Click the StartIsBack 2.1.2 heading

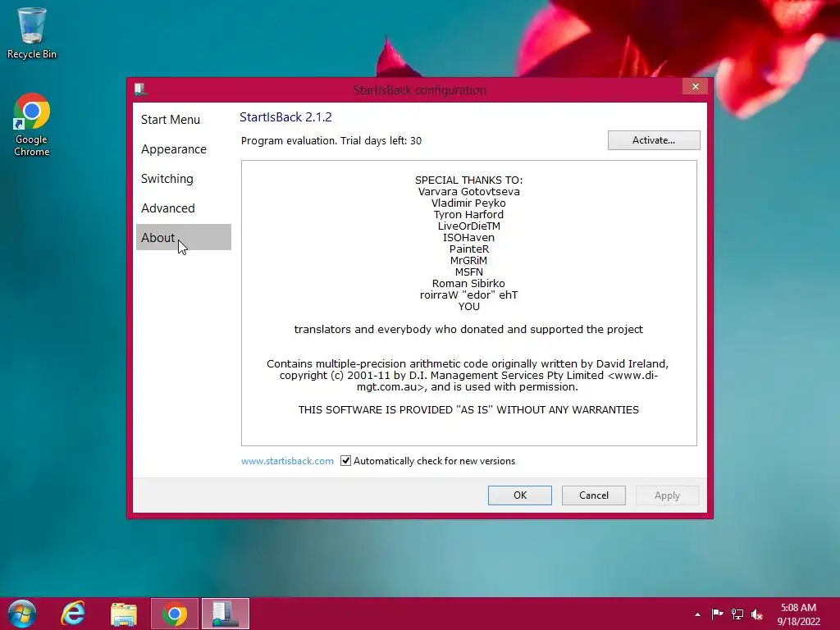(x=285, y=116)
